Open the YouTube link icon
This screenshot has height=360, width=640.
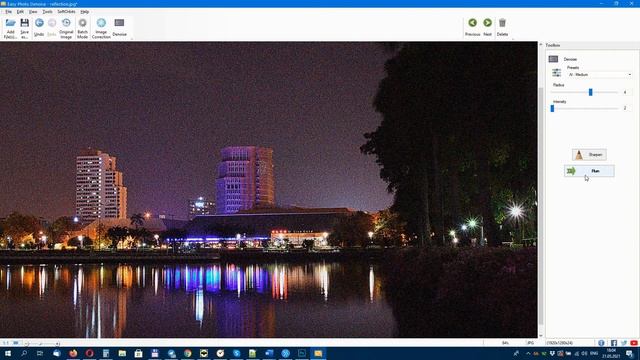pos(634,343)
